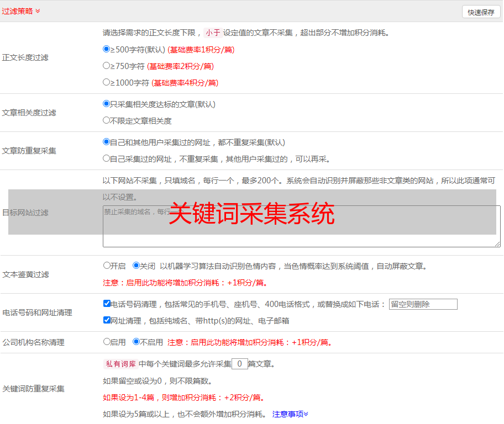Choose 不限定文章相关度 radio option

tap(107, 120)
